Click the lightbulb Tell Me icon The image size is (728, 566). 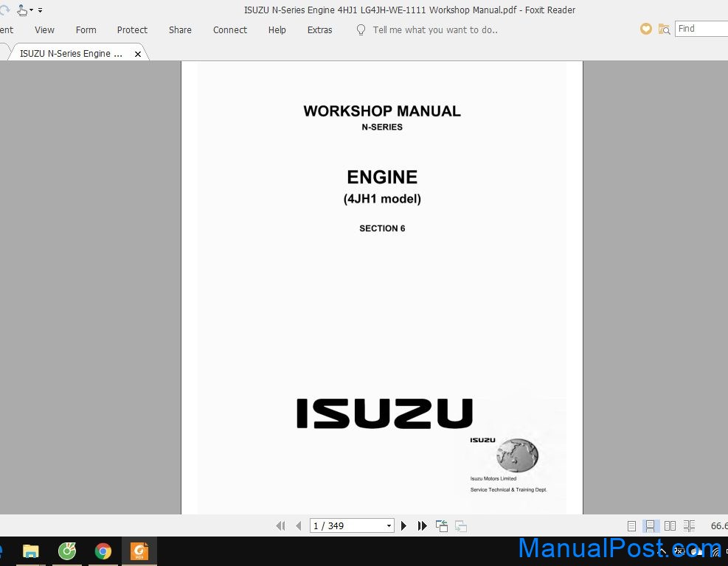(361, 30)
